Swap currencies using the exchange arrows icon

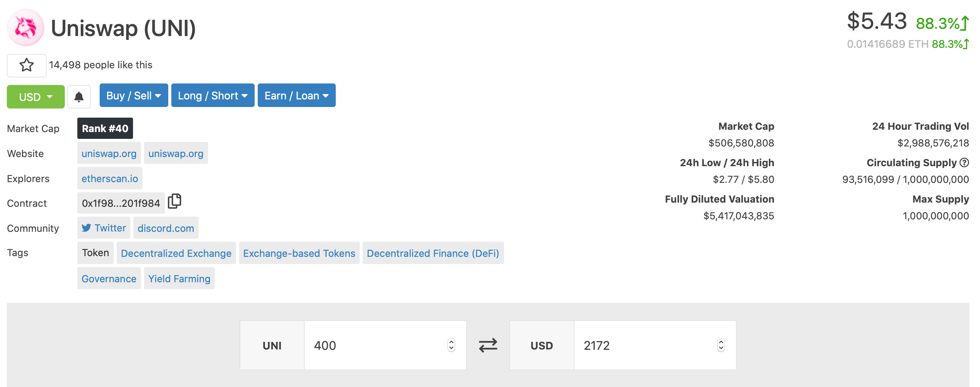click(x=488, y=345)
